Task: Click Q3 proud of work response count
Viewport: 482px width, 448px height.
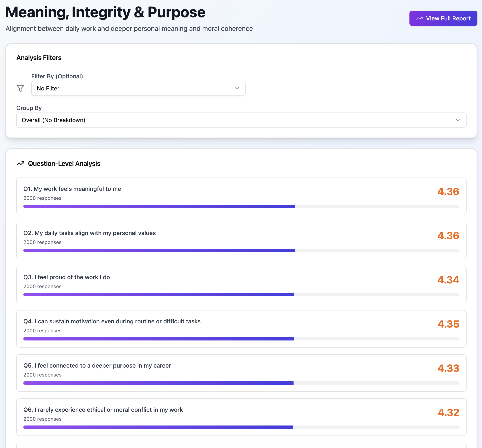Action: click(x=43, y=286)
